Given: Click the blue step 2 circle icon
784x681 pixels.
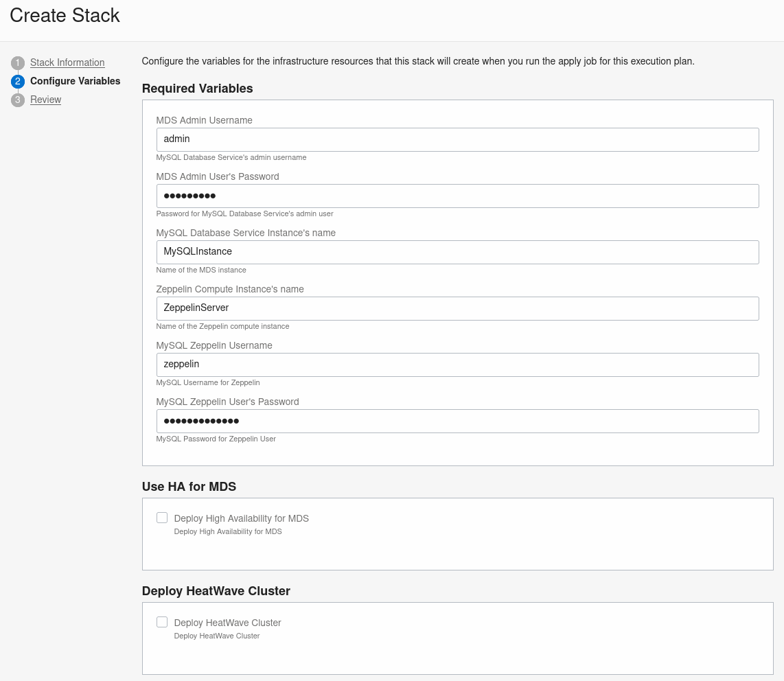Looking at the screenshot, I should click(18, 81).
